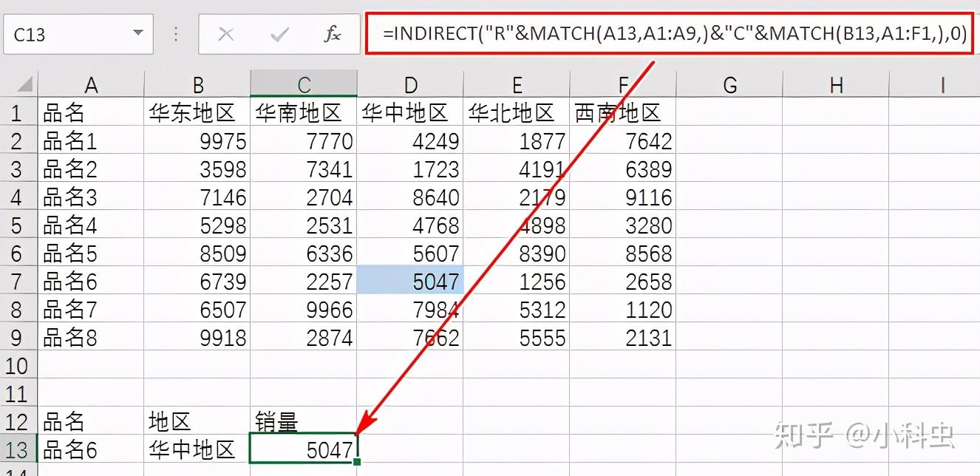Click the Select All corner triangle

click(24, 84)
